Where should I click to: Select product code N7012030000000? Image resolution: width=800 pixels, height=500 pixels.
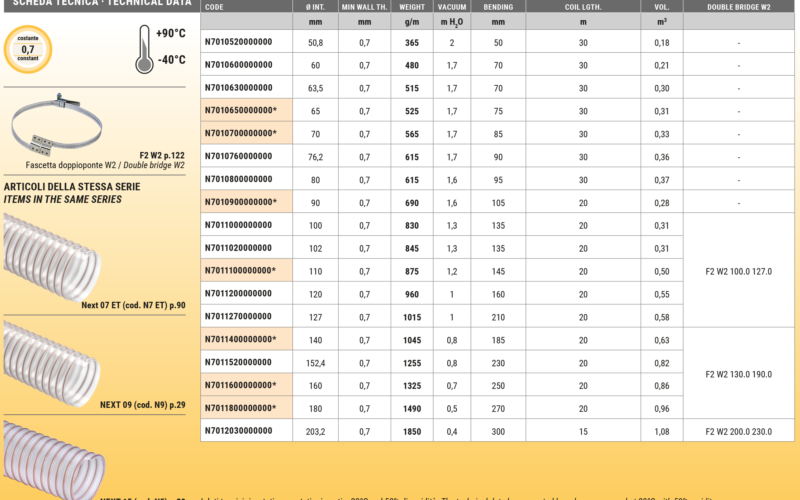(238, 430)
